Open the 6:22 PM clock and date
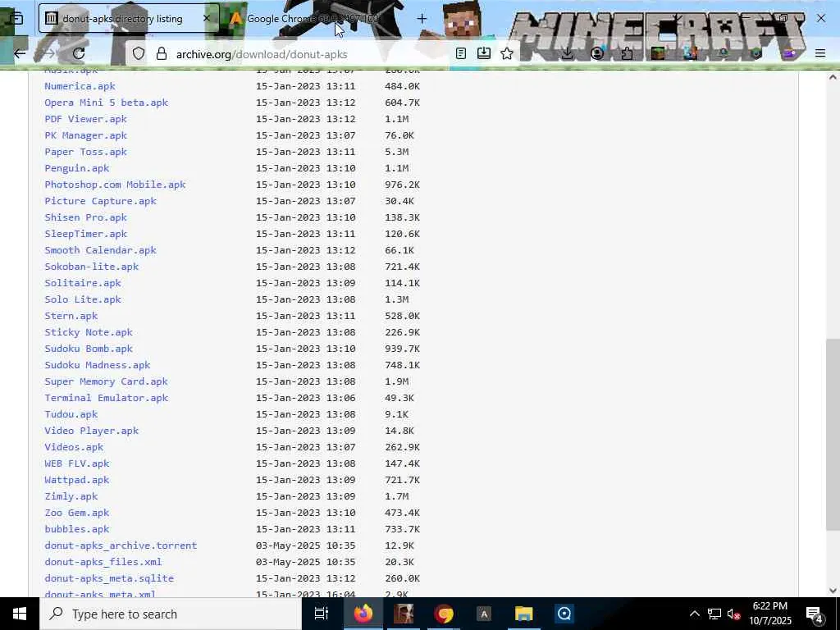This screenshot has width=840, height=630. point(769,614)
